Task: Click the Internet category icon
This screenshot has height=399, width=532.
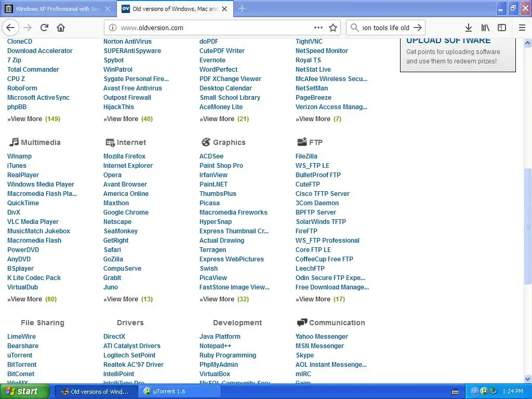Action: tap(110, 142)
